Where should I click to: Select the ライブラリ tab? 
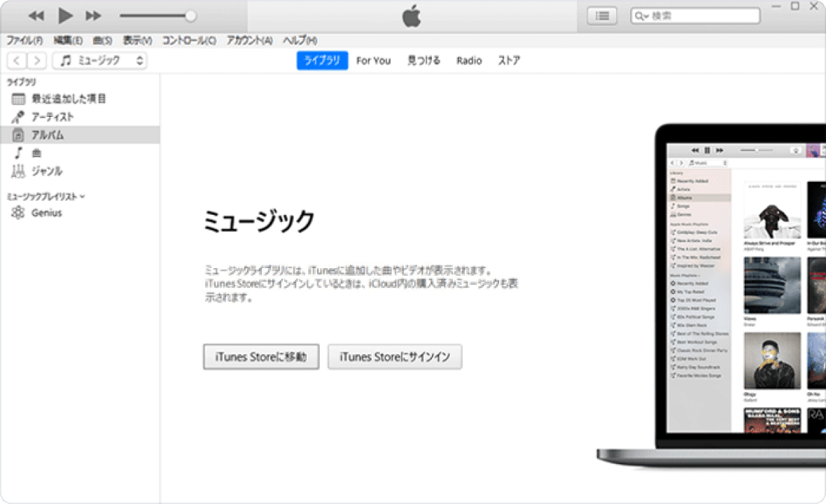[322, 60]
